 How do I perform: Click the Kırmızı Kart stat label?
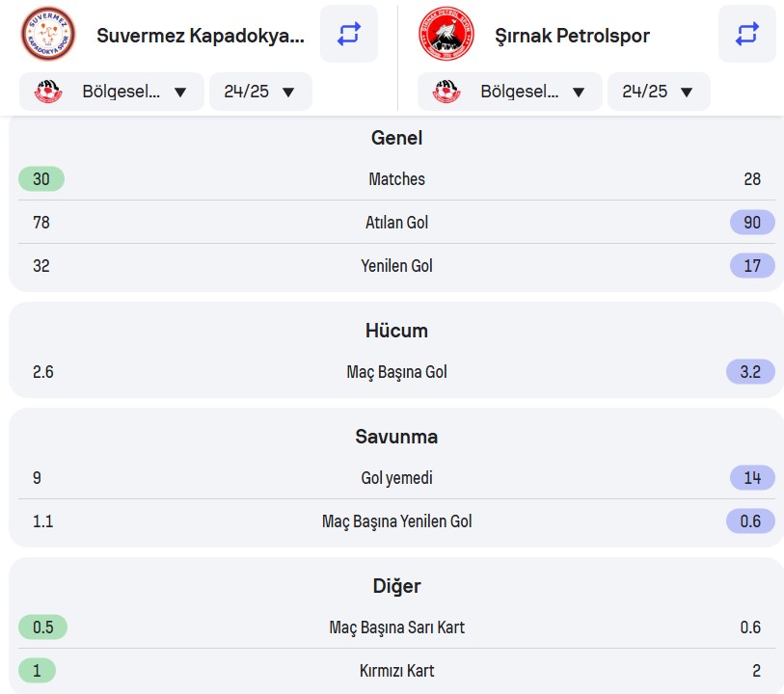click(396, 671)
